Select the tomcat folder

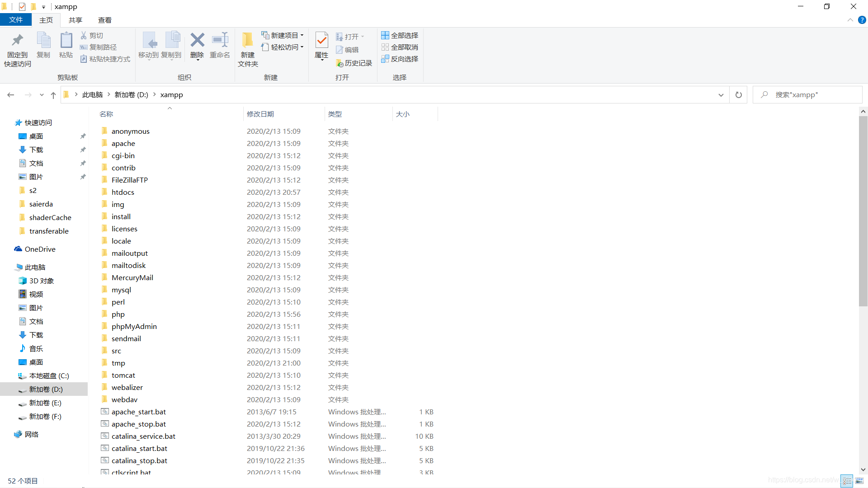point(123,375)
